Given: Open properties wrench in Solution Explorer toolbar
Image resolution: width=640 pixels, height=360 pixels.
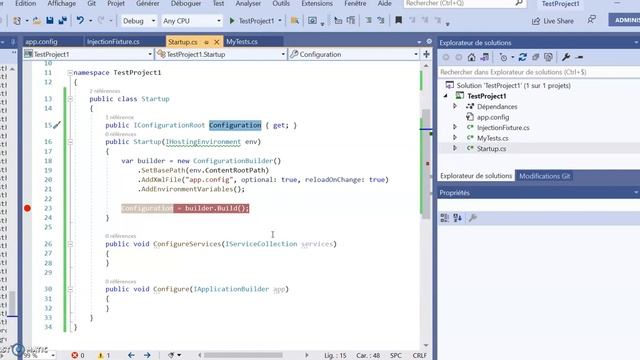Looking at the screenshot, I should (x=566, y=58).
